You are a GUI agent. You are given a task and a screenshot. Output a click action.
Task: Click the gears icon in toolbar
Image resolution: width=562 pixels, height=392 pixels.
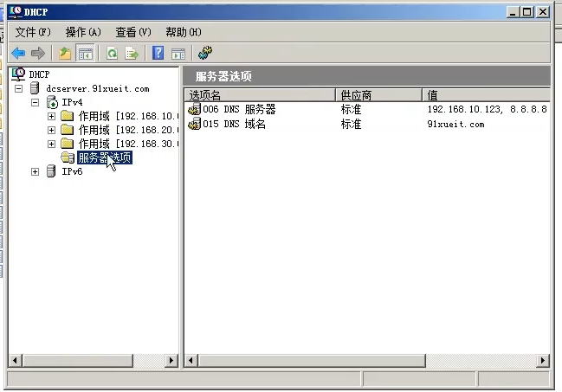(205, 54)
